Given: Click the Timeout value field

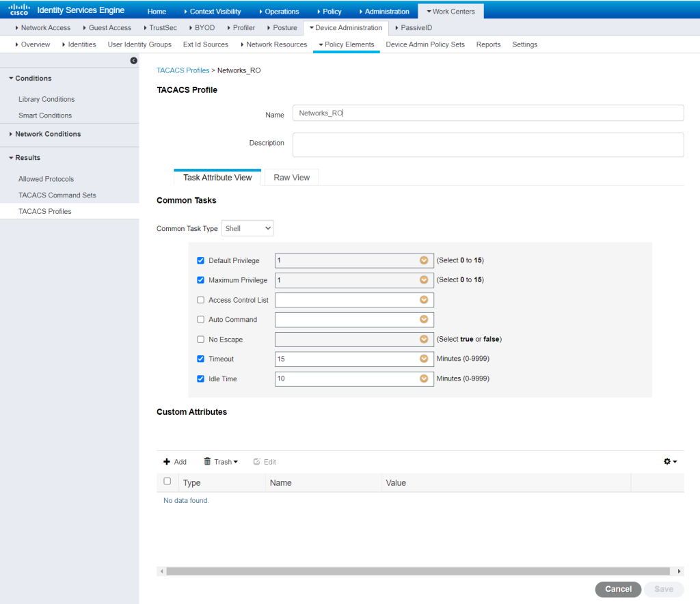Looking at the screenshot, I should [x=355, y=359].
